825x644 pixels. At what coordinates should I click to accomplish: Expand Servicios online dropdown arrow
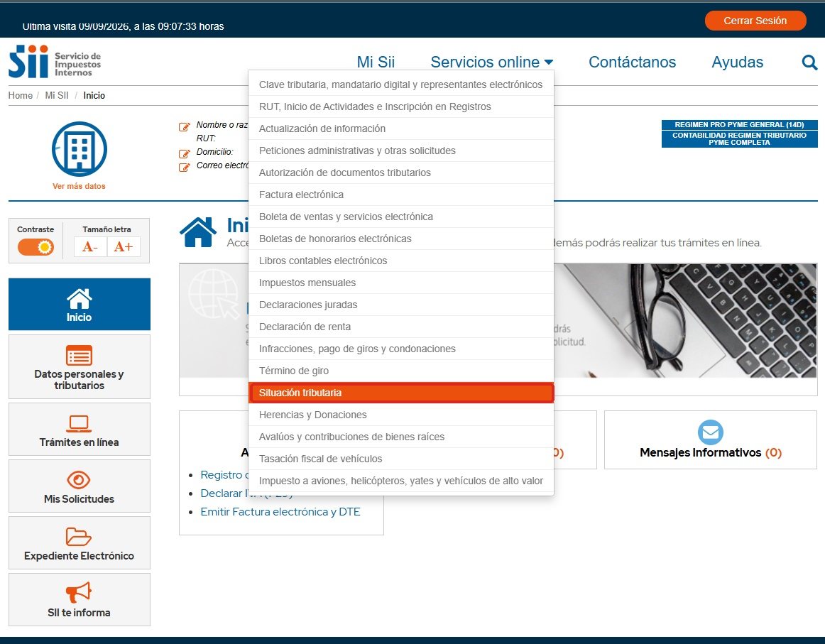click(549, 62)
